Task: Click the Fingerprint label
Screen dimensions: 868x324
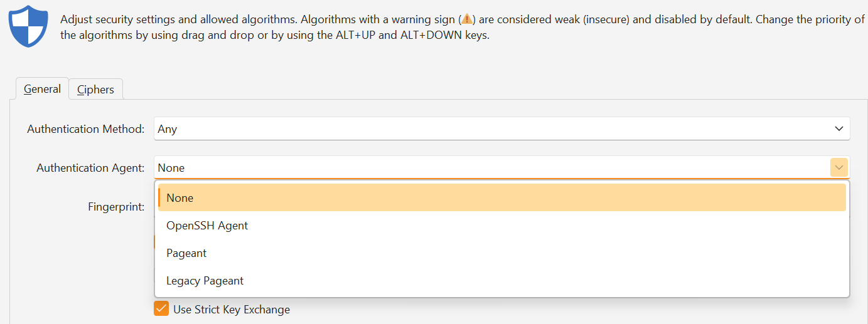Action: point(117,207)
